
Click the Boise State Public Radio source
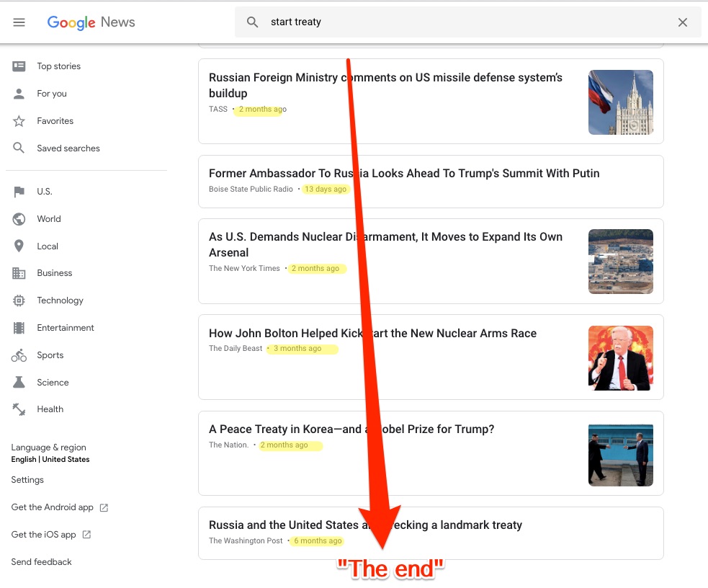click(x=251, y=189)
